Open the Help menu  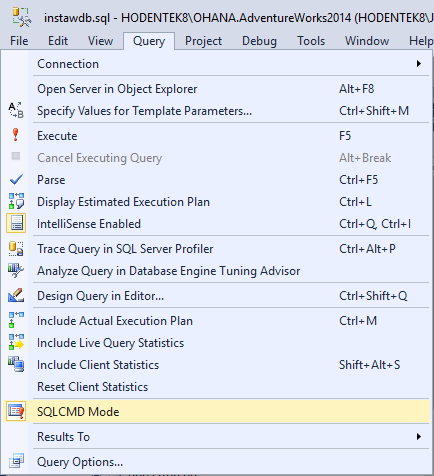tap(421, 41)
